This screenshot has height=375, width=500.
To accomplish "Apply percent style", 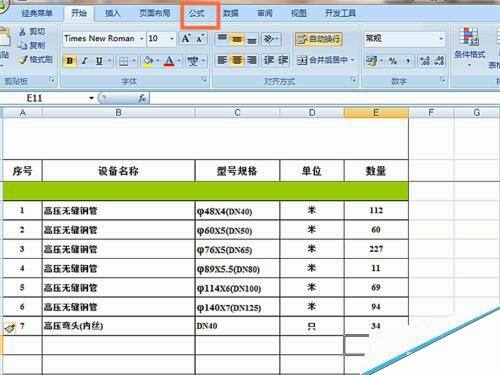I will (393, 61).
